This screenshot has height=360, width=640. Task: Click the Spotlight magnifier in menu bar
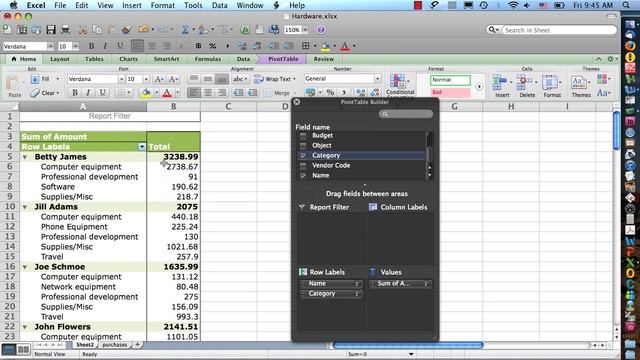(x=627, y=5)
